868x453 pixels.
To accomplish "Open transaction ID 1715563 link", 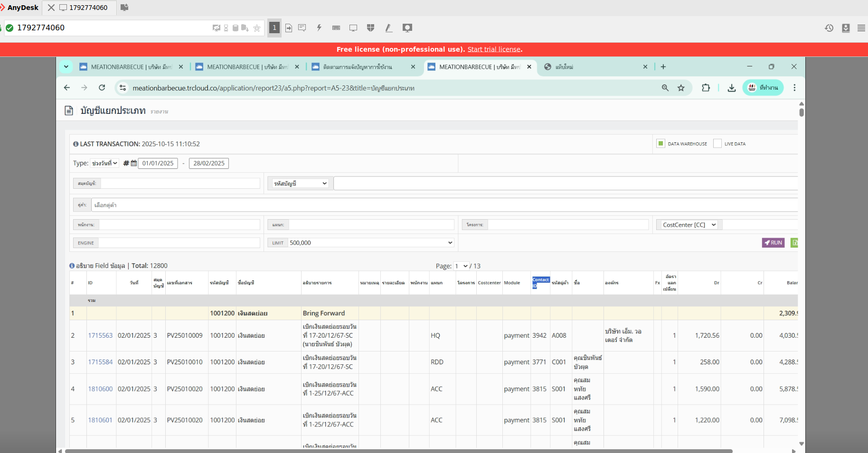I will pos(100,335).
